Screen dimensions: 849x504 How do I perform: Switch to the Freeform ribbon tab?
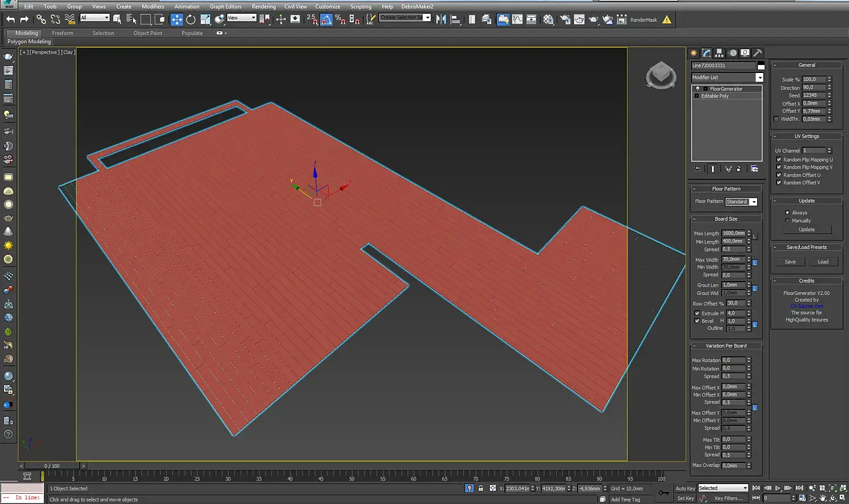(62, 33)
